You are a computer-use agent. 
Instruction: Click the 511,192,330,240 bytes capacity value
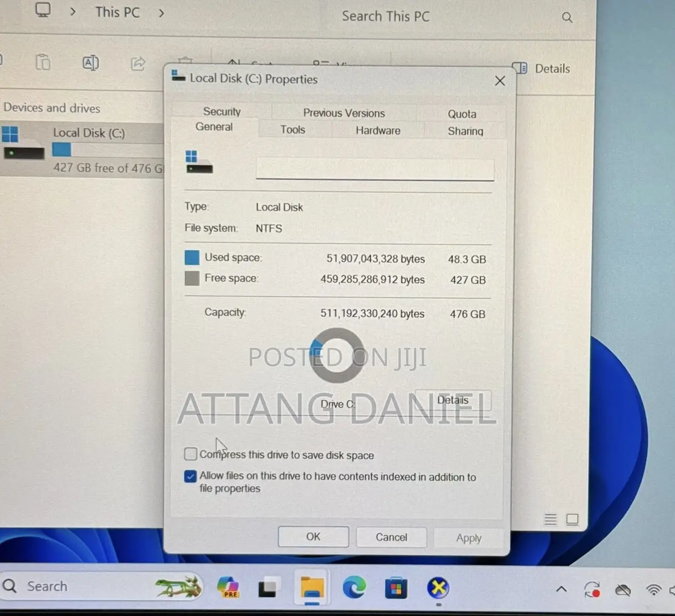tap(372, 314)
